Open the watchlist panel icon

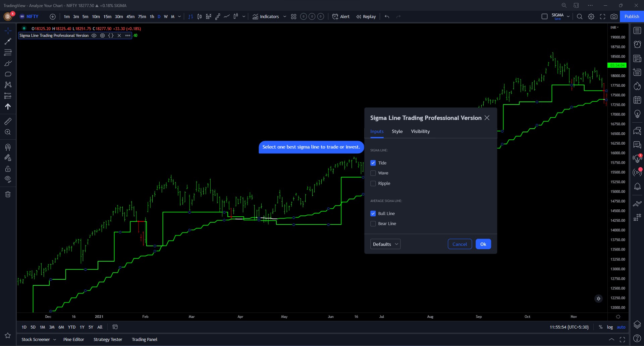point(637,30)
